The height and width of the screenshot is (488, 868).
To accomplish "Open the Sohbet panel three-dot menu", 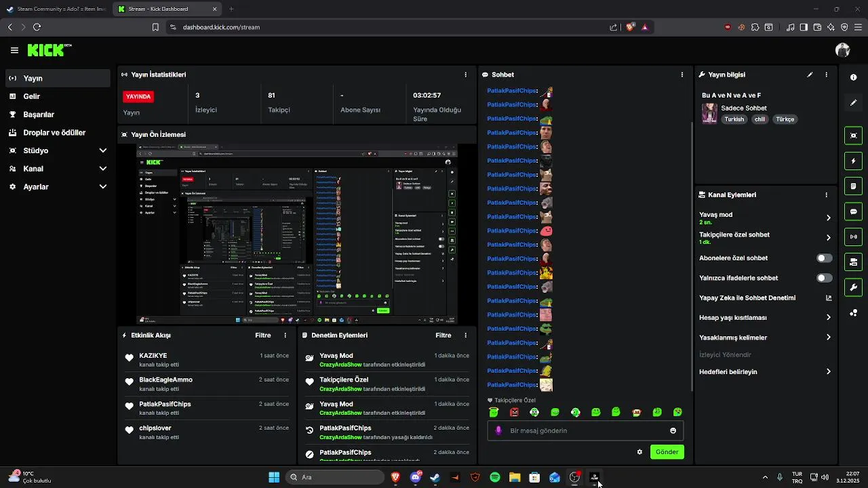I will click(x=682, y=75).
